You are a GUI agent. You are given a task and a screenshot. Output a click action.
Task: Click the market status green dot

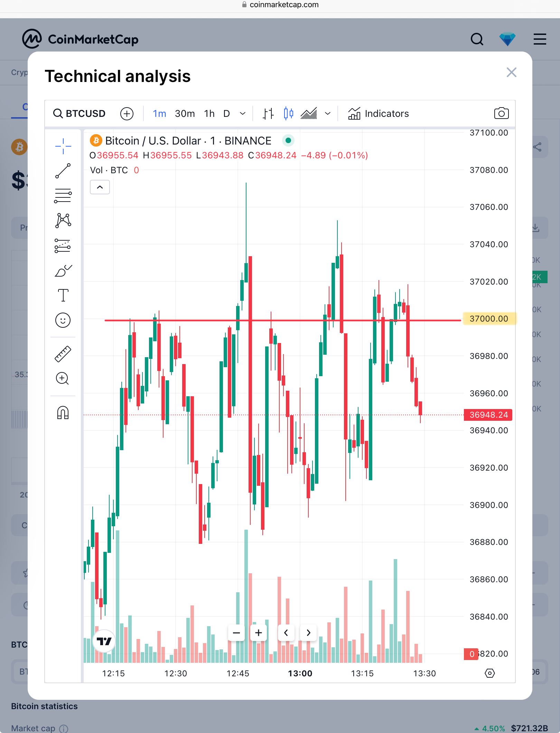[288, 140]
